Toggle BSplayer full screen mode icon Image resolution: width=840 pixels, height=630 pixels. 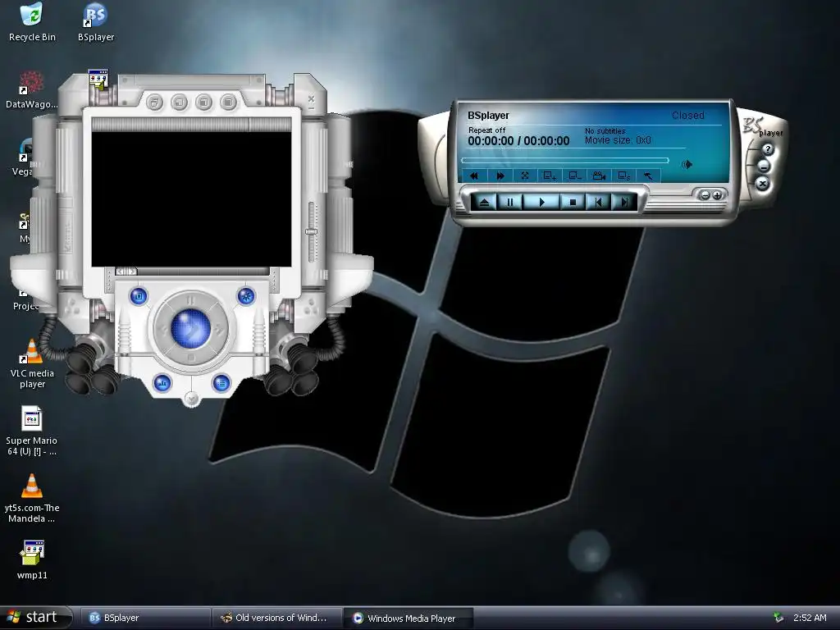click(525, 176)
